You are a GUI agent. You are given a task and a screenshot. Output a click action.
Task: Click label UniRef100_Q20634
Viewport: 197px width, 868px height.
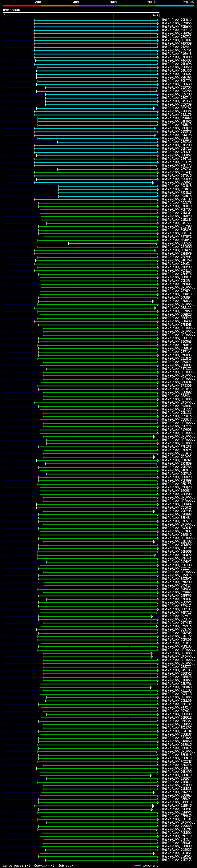[x=176, y=264]
